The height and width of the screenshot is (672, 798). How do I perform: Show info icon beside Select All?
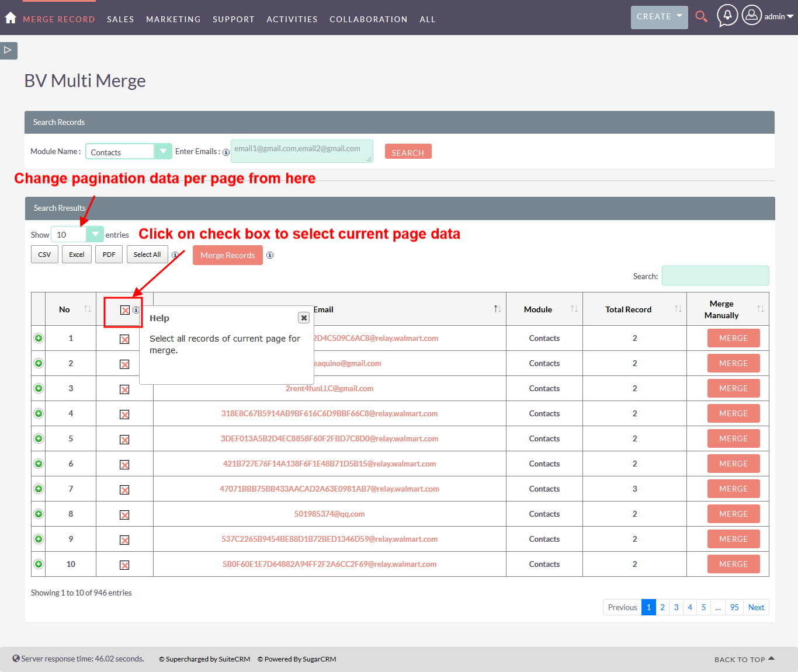click(175, 255)
